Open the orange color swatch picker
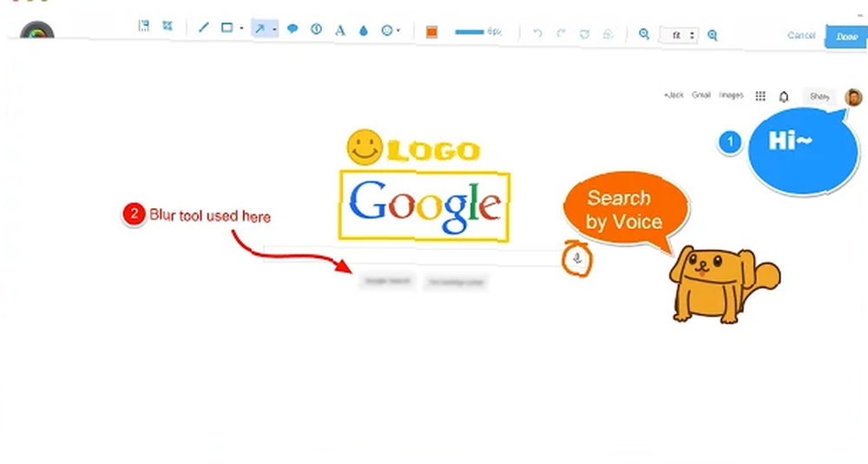This screenshot has height=464, width=868. point(431,32)
